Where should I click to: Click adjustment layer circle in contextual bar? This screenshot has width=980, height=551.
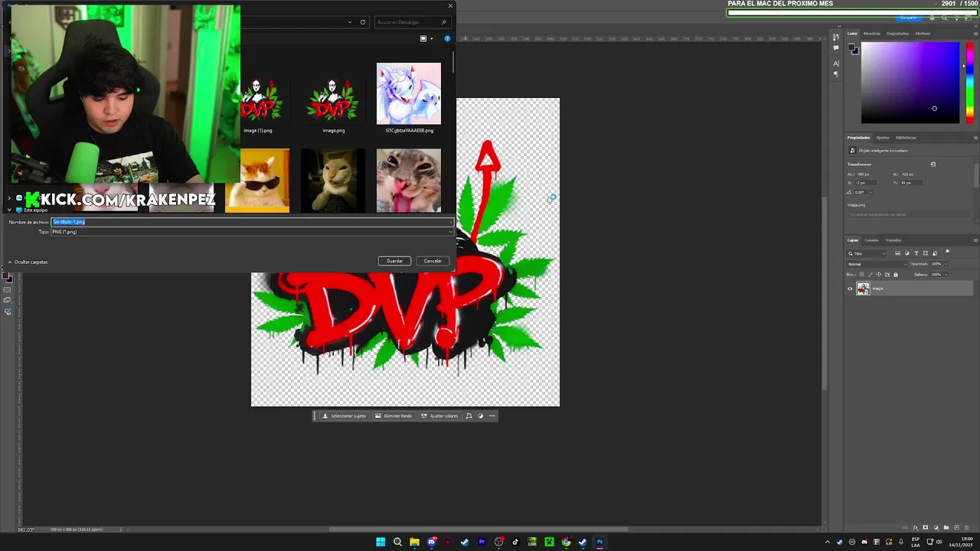pos(481,416)
